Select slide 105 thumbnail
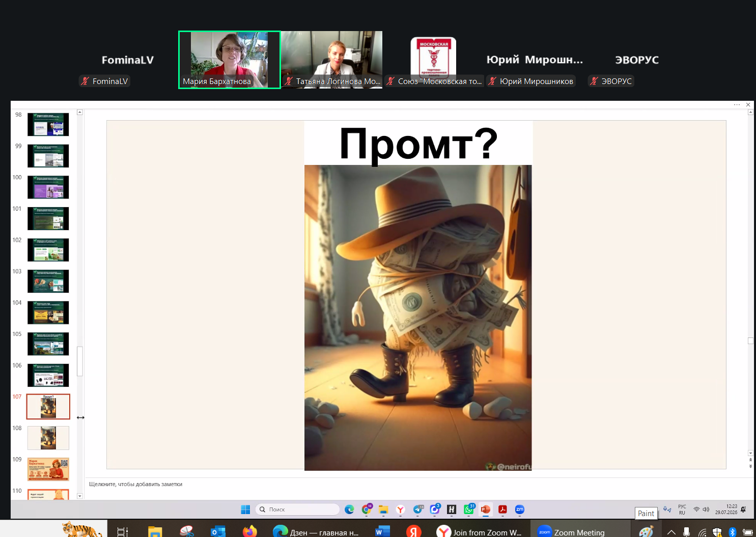 [x=48, y=344]
